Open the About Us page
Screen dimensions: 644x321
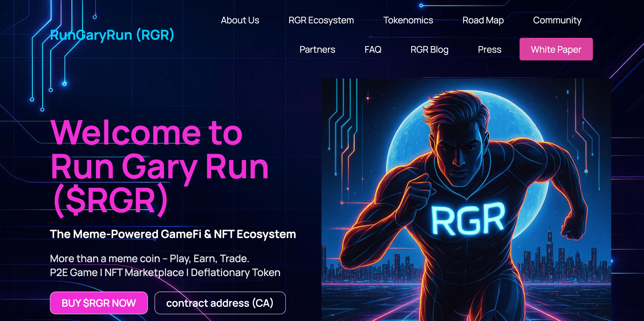(x=240, y=20)
